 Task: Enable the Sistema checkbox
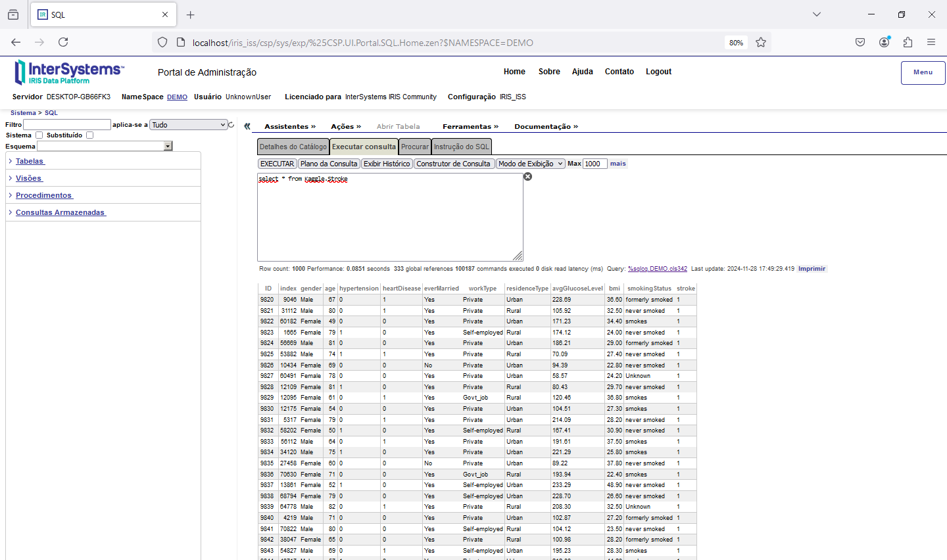(39, 135)
